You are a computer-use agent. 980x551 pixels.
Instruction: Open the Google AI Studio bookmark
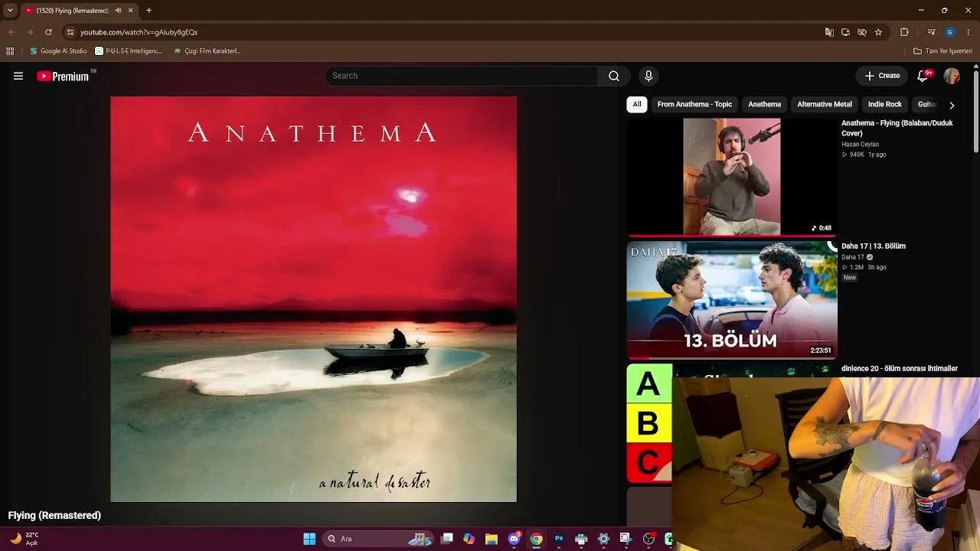(x=58, y=51)
